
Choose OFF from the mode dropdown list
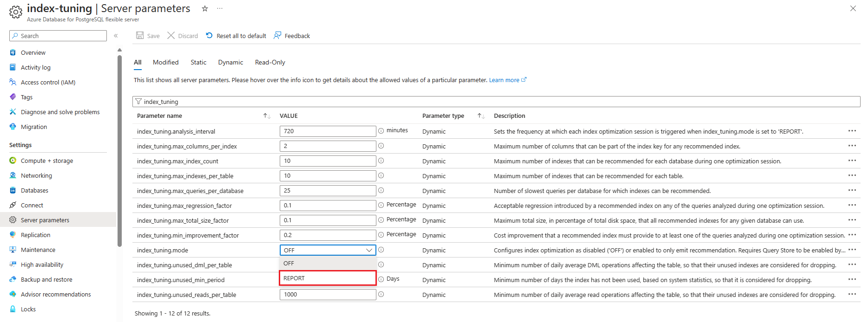(x=328, y=263)
